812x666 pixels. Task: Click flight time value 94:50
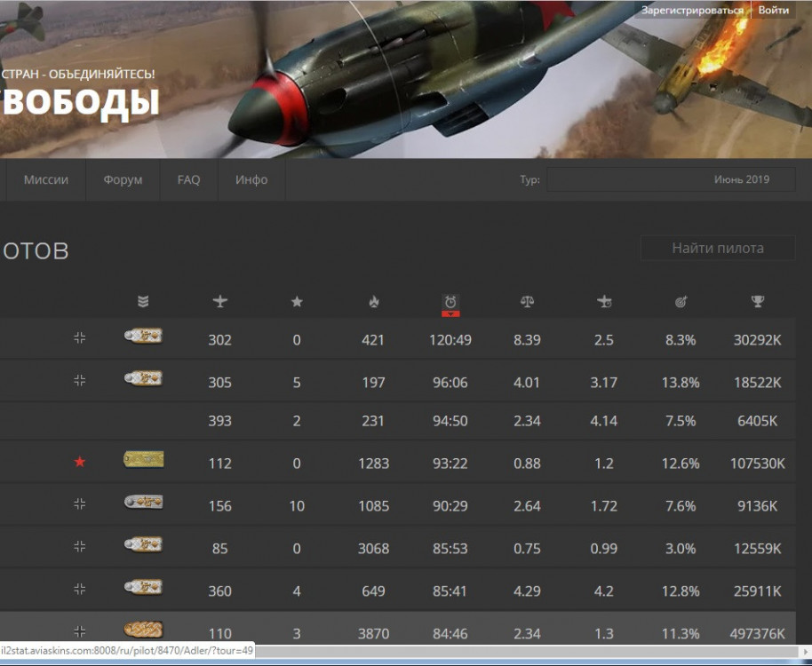pos(450,421)
